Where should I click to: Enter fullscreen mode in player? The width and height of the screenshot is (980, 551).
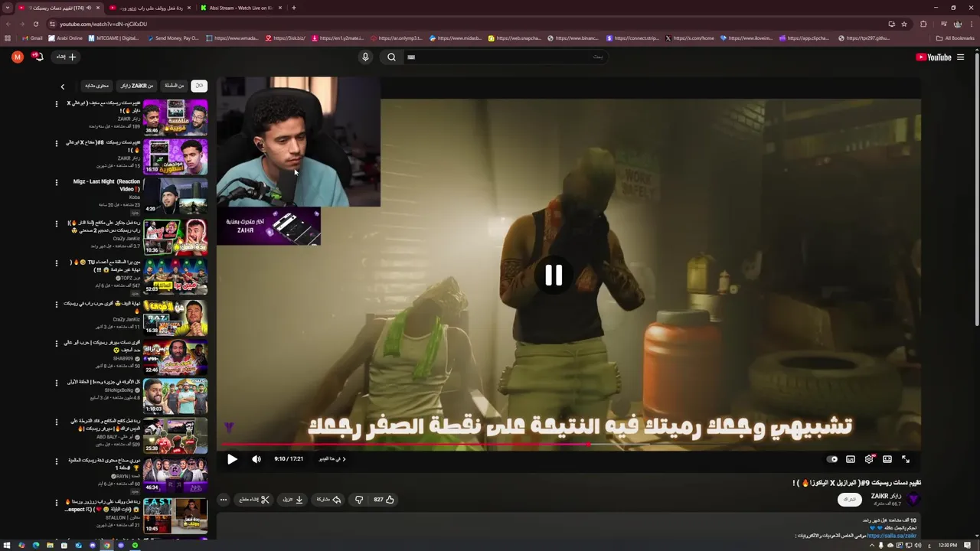(x=906, y=459)
